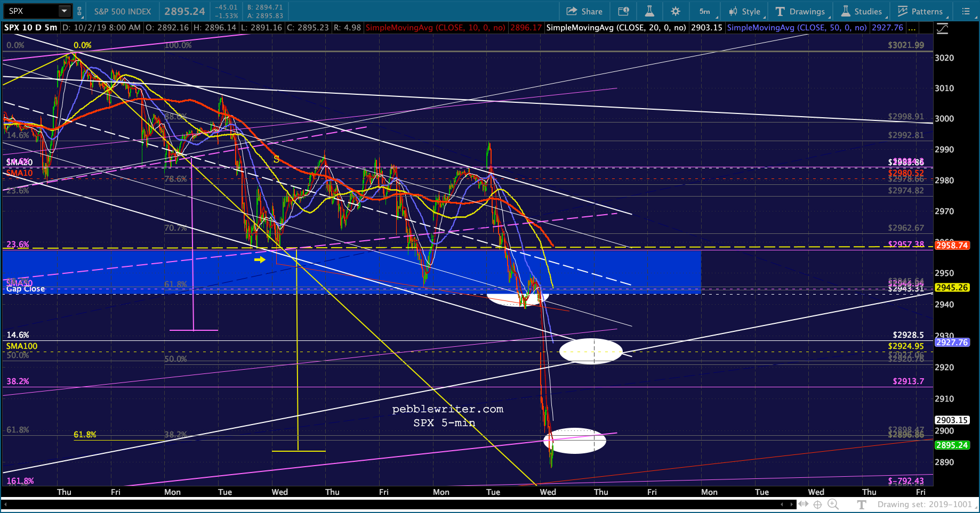Click the orange 2958.74 price label

click(x=952, y=246)
